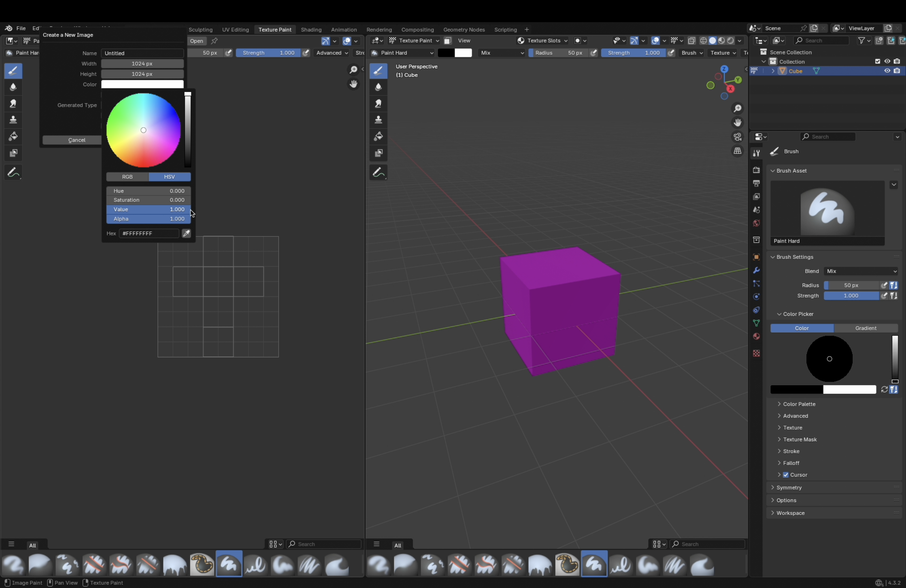
Task: Click the Name field showing Untitled
Action: [142, 53]
